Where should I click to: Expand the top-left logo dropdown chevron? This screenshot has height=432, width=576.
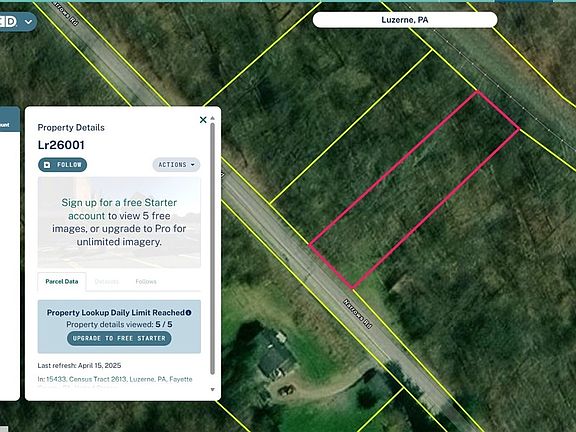point(28,22)
